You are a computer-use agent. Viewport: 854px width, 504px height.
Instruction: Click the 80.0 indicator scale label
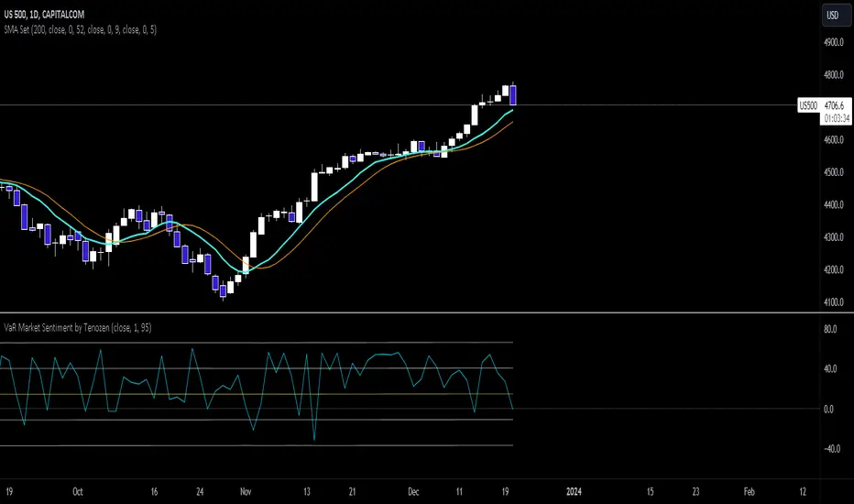[x=830, y=329]
